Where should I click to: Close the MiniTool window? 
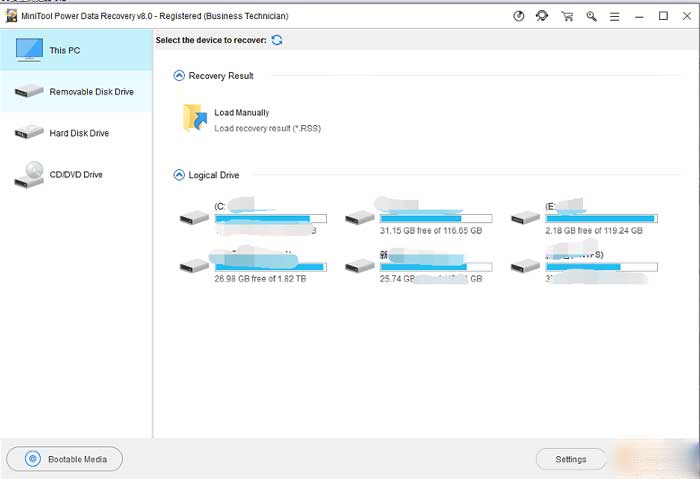coord(687,16)
